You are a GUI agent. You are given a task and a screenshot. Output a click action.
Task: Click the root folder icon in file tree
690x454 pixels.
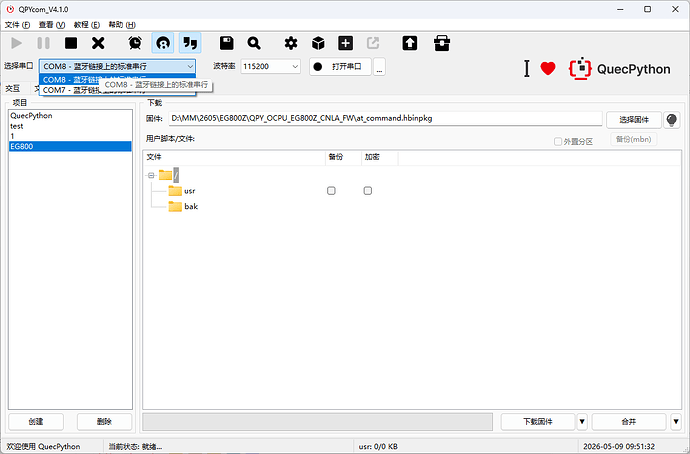click(165, 175)
